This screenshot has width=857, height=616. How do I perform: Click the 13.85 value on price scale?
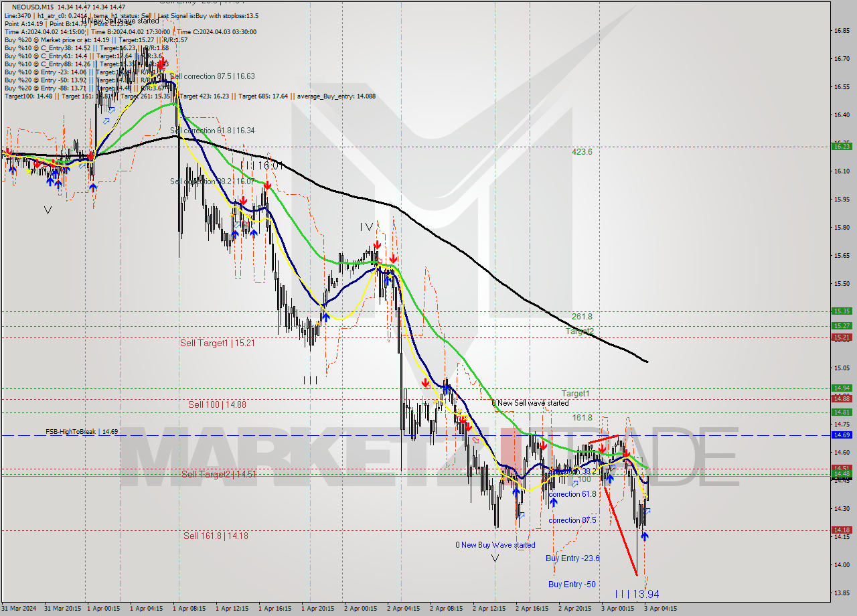[x=842, y=593]
